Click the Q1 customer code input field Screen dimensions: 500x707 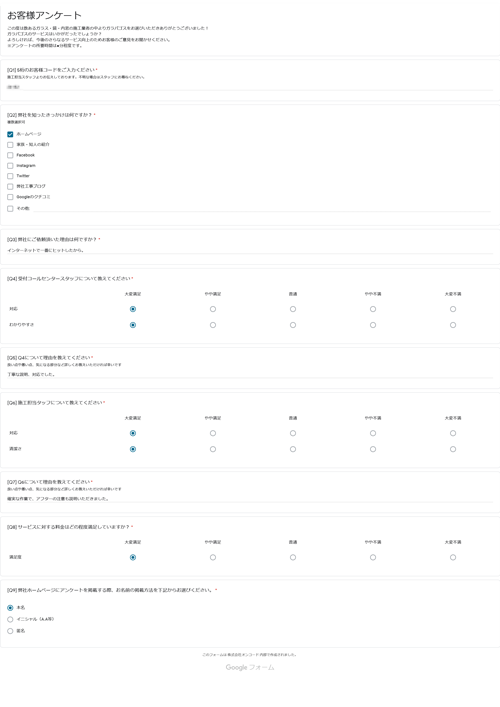click(250, 87)
